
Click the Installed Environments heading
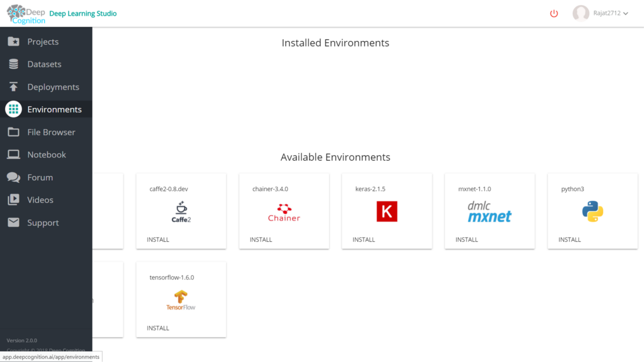click(x=335, y=43)
